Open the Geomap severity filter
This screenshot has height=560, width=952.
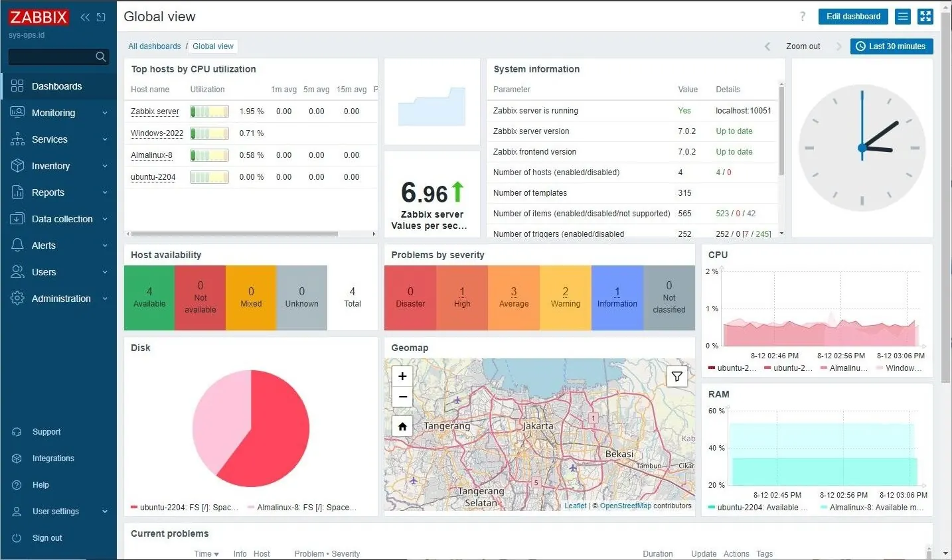(x=676, y=377)
